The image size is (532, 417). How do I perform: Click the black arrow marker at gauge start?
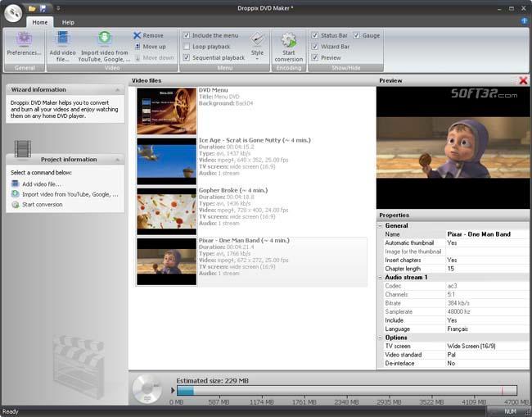click(x=173, y=390)
